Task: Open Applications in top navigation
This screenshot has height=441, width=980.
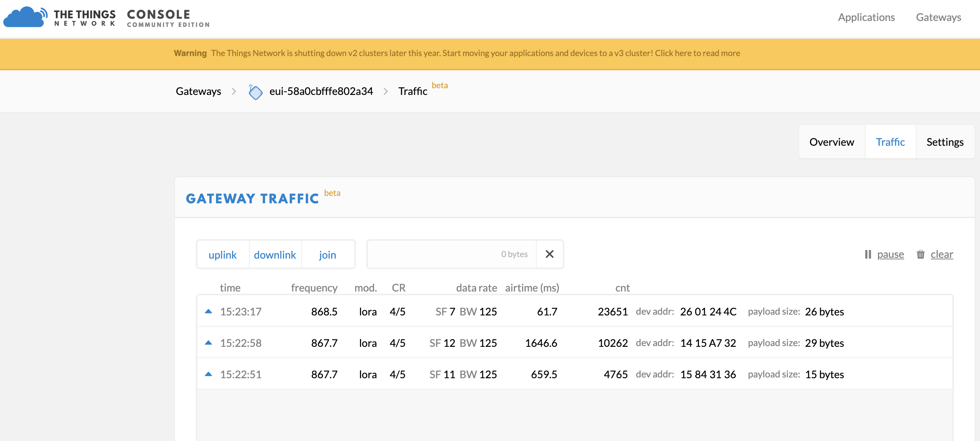Action: pyautogui.click(x=866, y=17)
